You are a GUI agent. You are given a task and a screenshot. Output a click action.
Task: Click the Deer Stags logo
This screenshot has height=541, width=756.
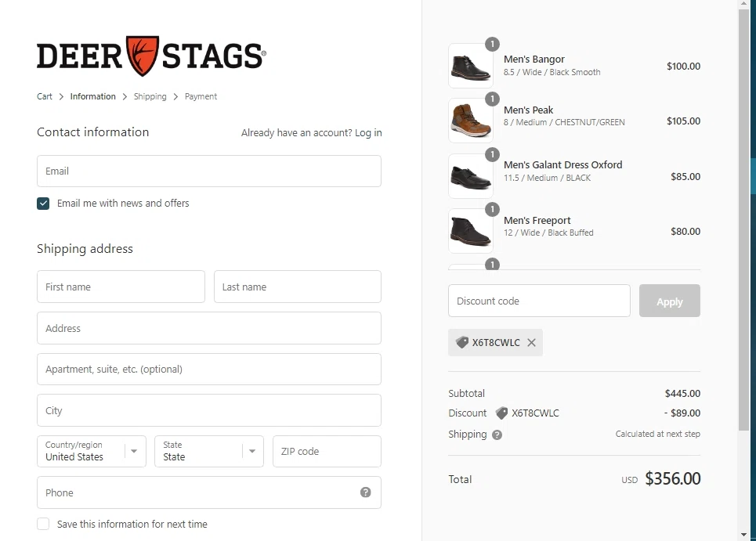151,56
